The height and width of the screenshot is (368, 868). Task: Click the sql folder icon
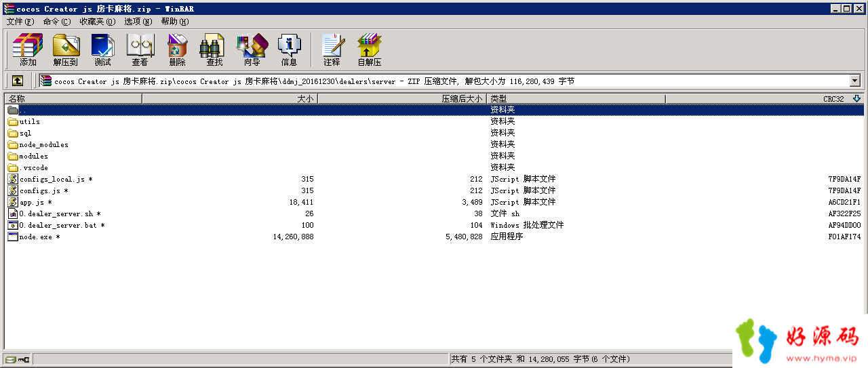(13, 134)
